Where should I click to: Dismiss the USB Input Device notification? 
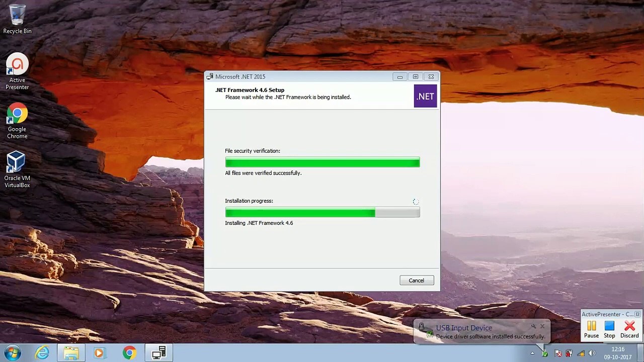pyautogui.click(x=542, y=327)
